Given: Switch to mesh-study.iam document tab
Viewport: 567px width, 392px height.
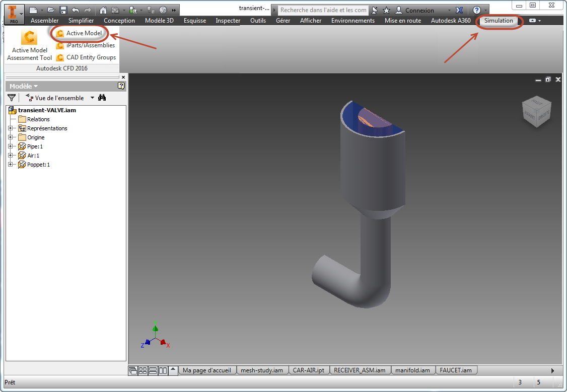Looking at the screenshot, I should pyautogui.click(x=262, y=370).
